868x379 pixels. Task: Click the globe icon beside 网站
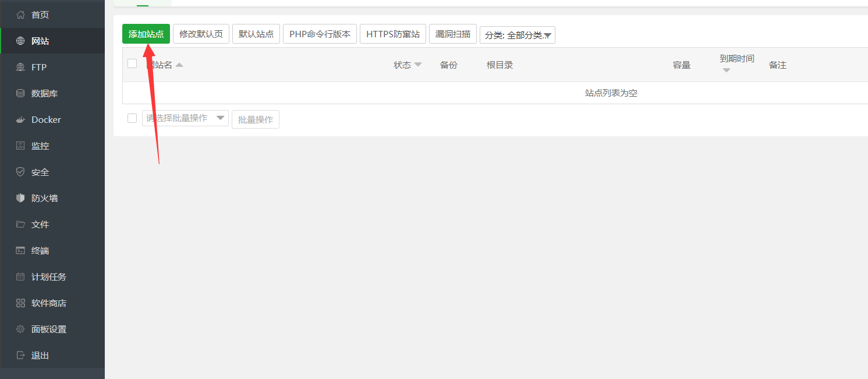[x=20, y=41]
